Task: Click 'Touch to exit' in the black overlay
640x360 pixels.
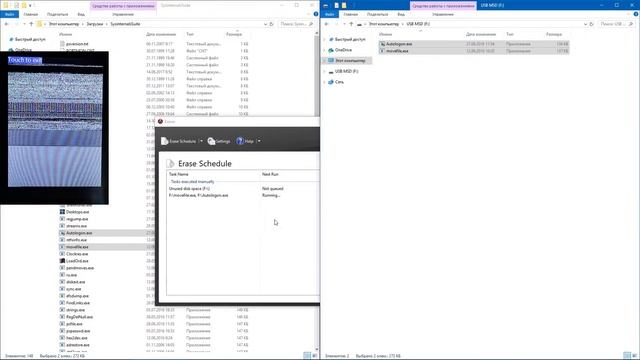Action: pyautogui.click(x=25, y=60)
